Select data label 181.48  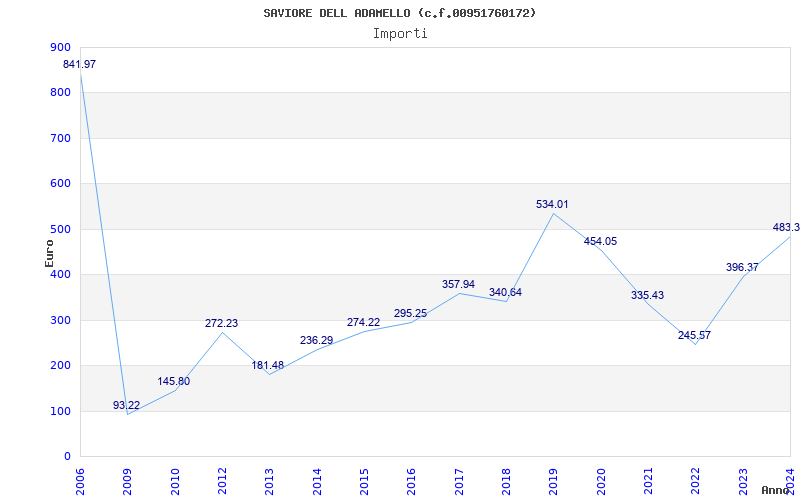click(x=268, y=365)
